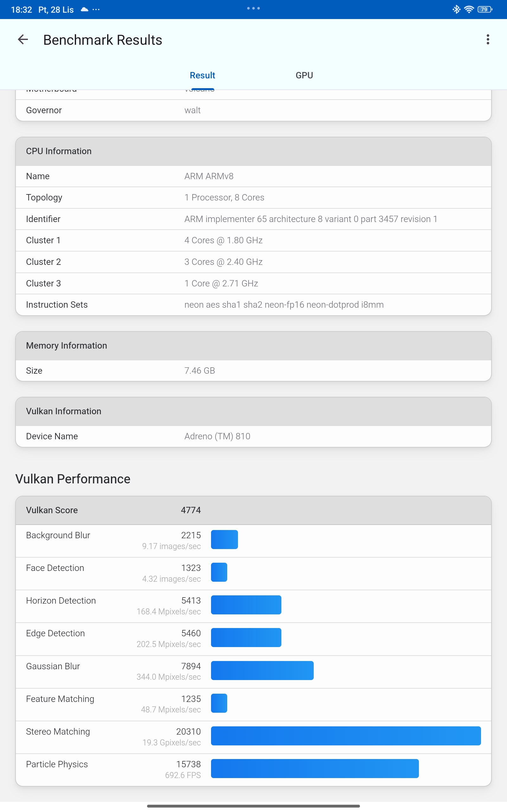The image size is (507, 812).
Task: Tap the Stereo Matching score bar
Action: click(346, 736)
